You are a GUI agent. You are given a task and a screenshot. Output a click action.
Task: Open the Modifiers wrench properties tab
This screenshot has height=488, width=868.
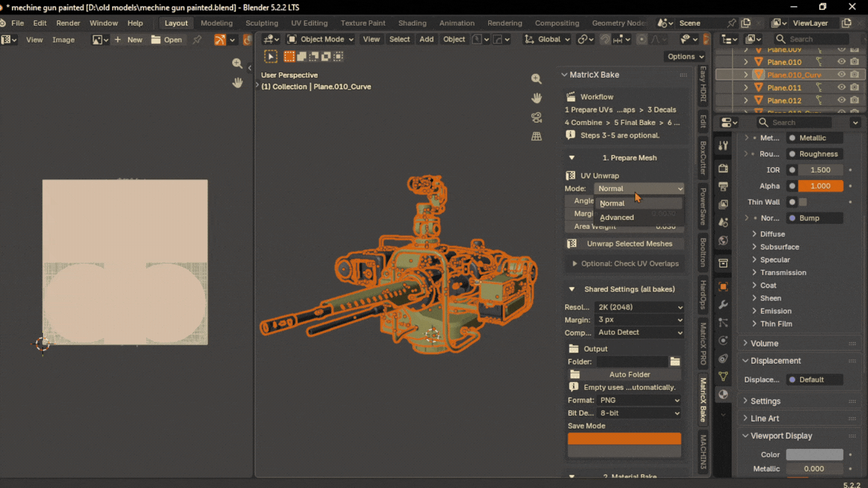click(723, 304)
